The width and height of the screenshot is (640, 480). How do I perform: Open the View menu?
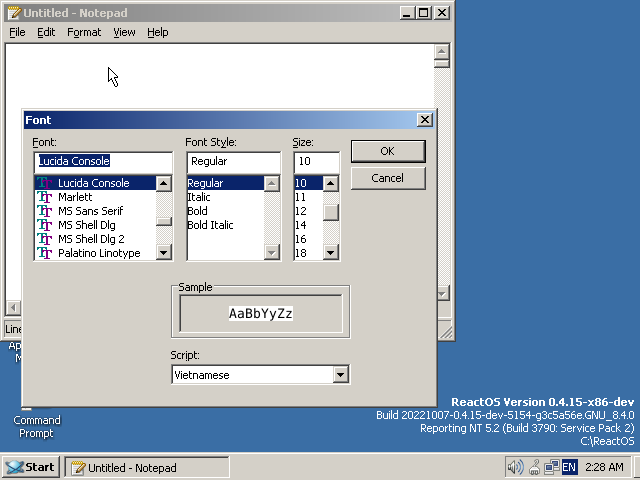(x=124, y=32)
